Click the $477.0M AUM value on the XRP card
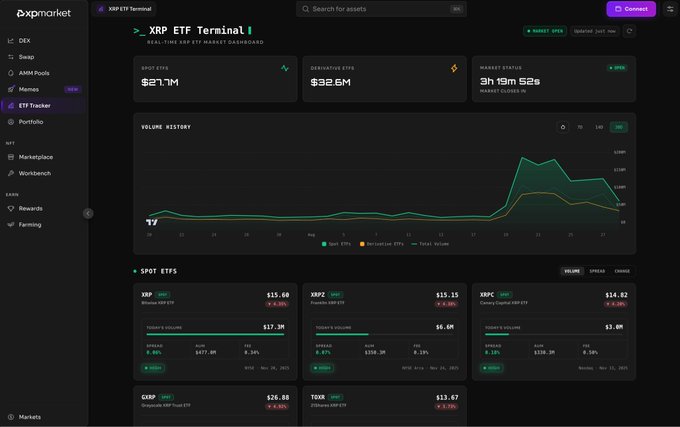The width and height of the screenshot is (680, 427). coord(206,352)
